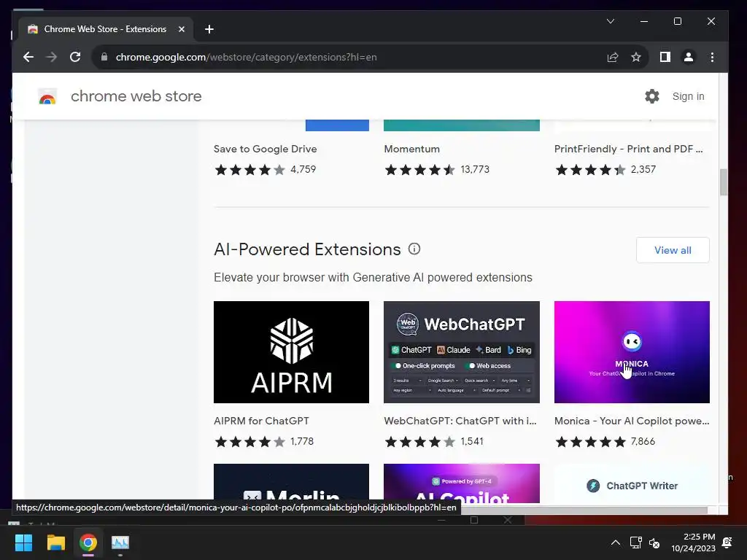
Task: Go back using the browser back arrow
Action: click(x=28, y=57)
